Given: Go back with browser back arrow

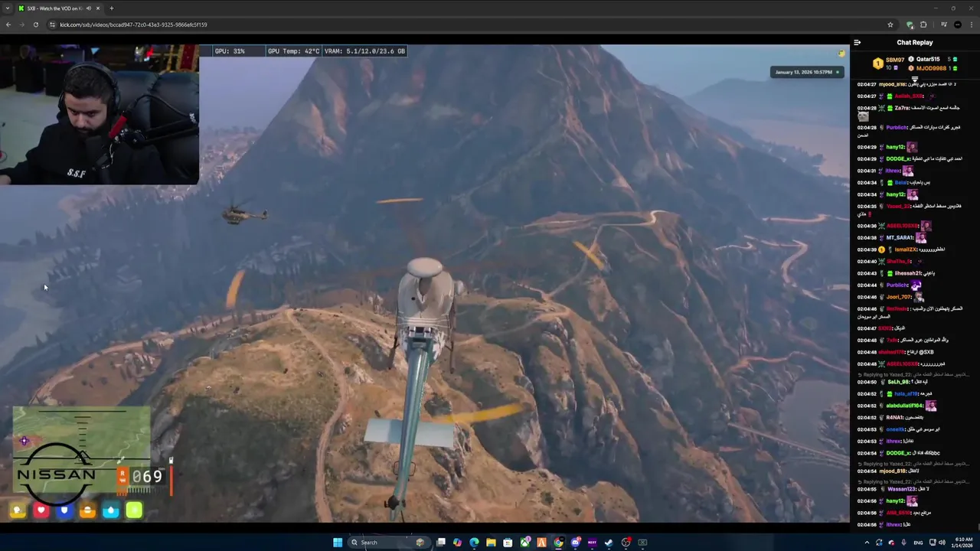Looking at the screenshot, I should (8, 24).
